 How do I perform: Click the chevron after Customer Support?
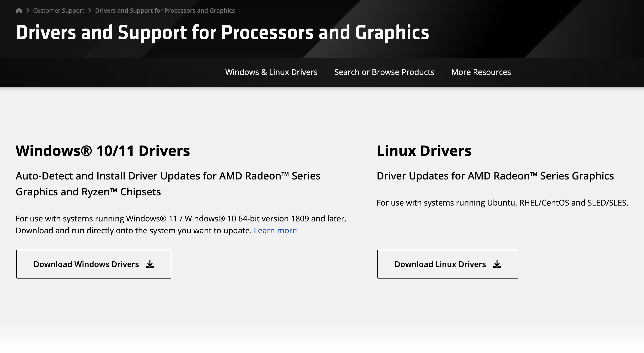[90, 10]
